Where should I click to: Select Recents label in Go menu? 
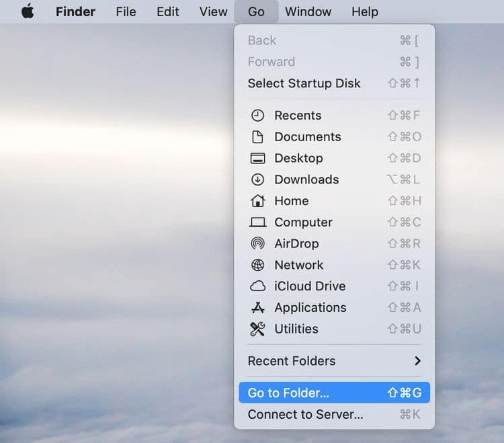click(x=298, y=116)
